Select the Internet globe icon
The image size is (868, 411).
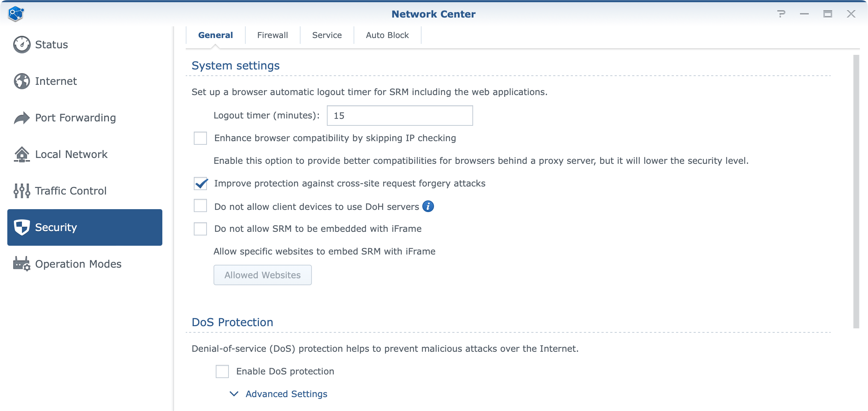coord(22,81)
